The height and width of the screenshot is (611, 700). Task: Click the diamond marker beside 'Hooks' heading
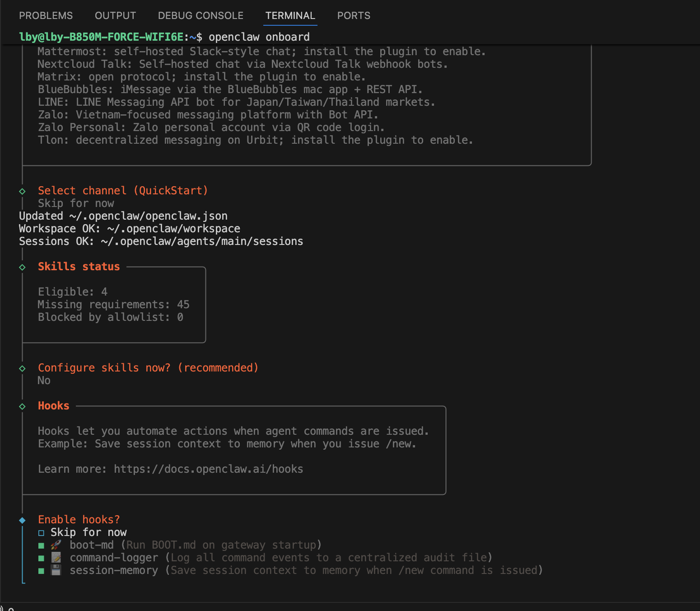22,406
